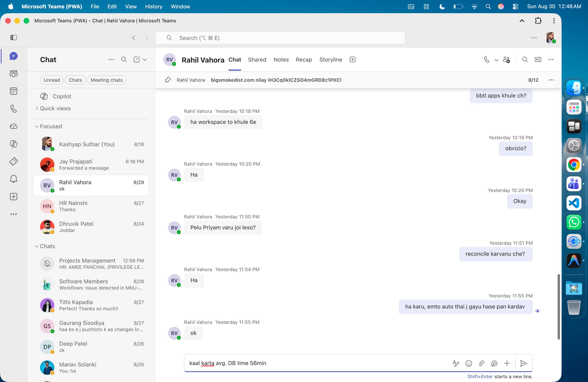Open the Communities icon in the sidebar
588x382 pixels.
tap(14, 73)
